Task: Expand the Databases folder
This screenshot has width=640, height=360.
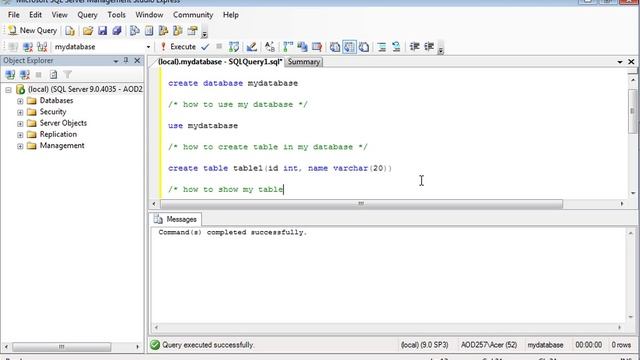Action: point(20,101)
